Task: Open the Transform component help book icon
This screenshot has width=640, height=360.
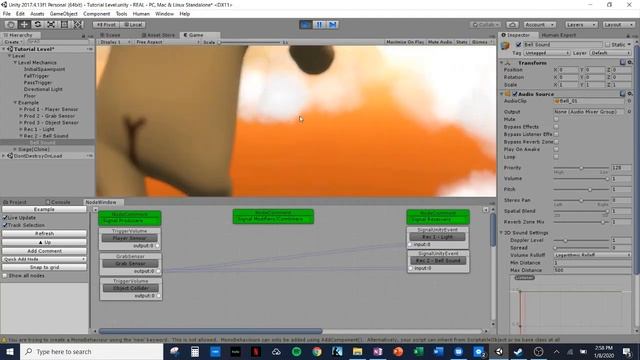Action: pyautogui.click(x=622, y=62)
